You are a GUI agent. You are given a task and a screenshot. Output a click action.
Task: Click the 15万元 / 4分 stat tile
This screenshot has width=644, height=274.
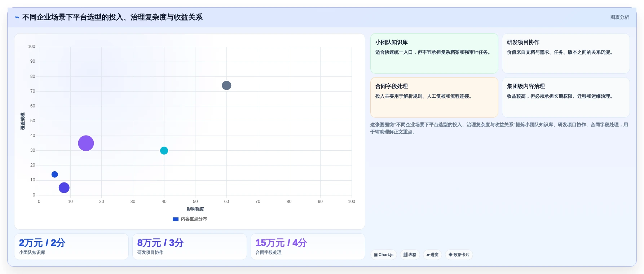click(x=308, y=247)
